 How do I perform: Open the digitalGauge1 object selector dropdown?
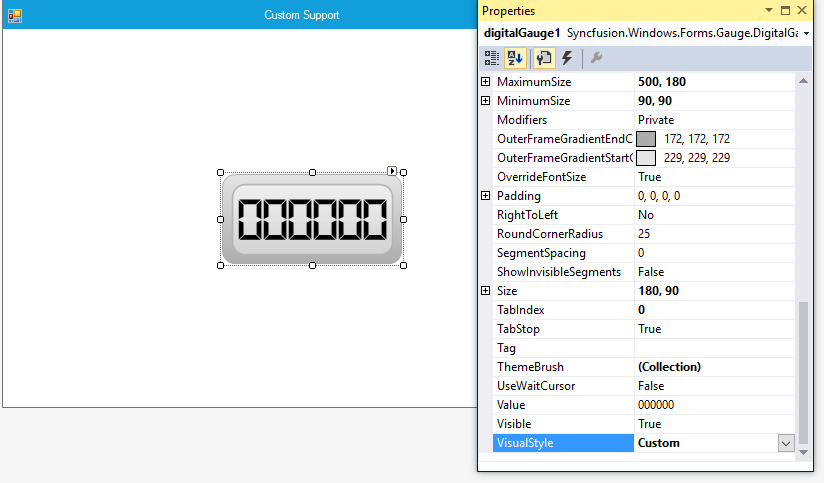coord(807,34)
